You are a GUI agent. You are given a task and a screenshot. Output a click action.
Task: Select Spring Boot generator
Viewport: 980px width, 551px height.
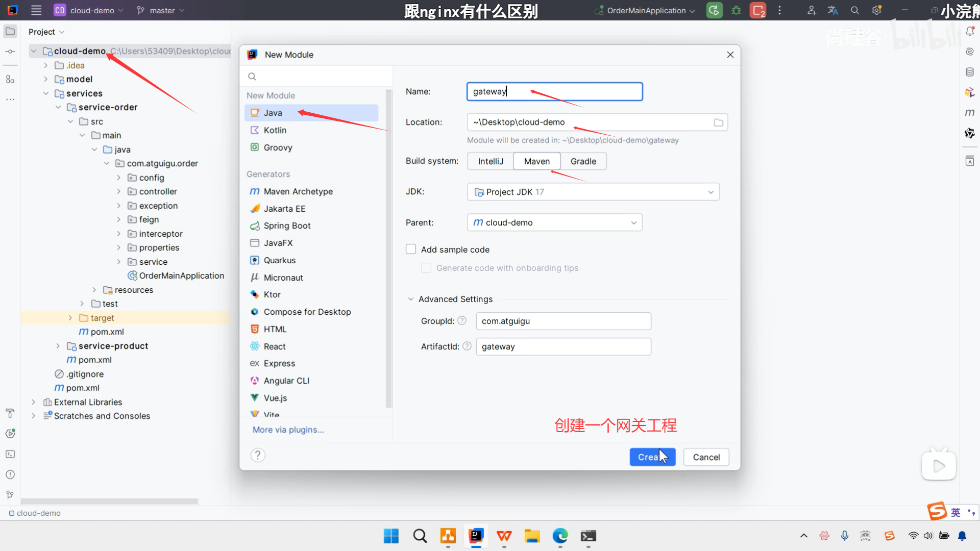click(287, 226)
